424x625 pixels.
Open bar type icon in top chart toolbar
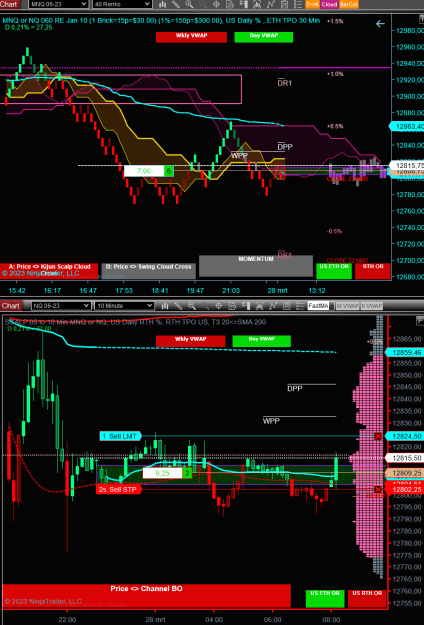163,4
